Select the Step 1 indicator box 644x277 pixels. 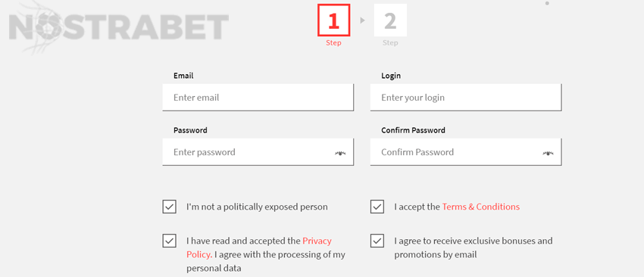click(x=333, y=20)
